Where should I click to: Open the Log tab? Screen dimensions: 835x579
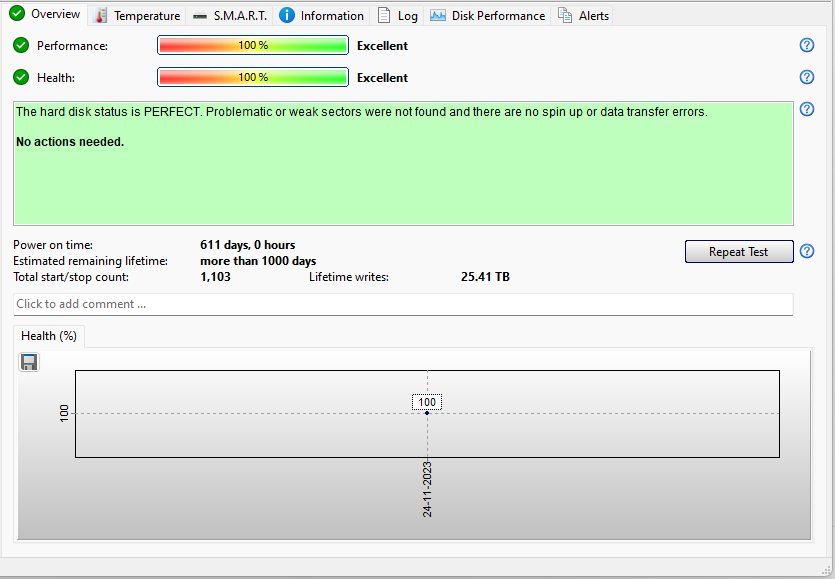click(398, 15)
